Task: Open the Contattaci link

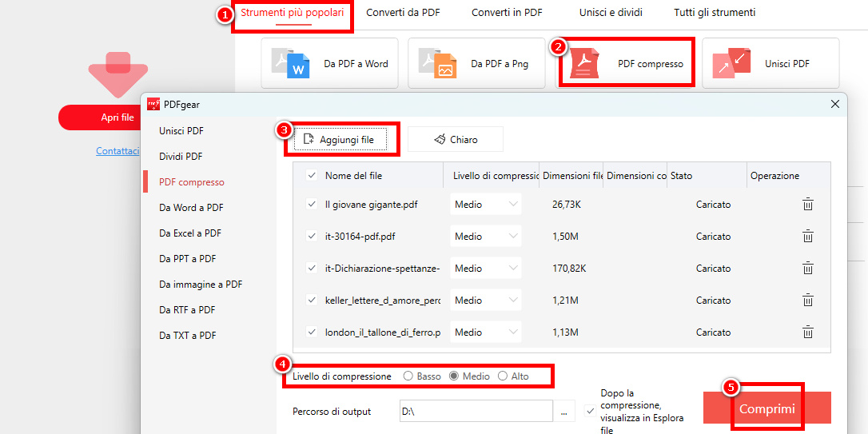Action: click(117, 150)
